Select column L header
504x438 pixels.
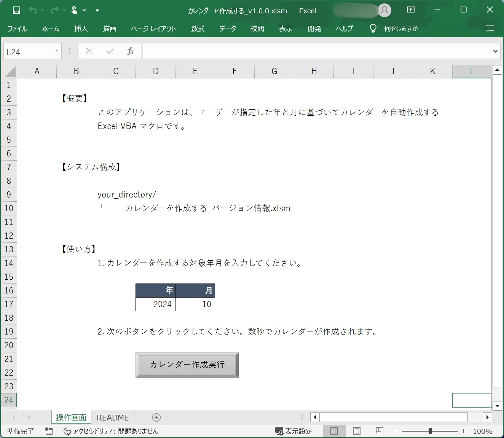click(472, 71)
